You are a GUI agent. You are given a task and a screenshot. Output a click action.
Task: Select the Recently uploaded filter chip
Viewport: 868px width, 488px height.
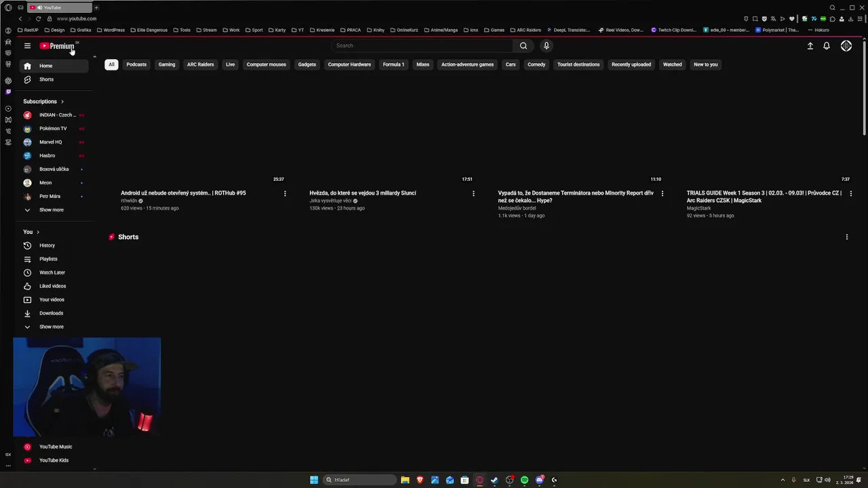631,64
